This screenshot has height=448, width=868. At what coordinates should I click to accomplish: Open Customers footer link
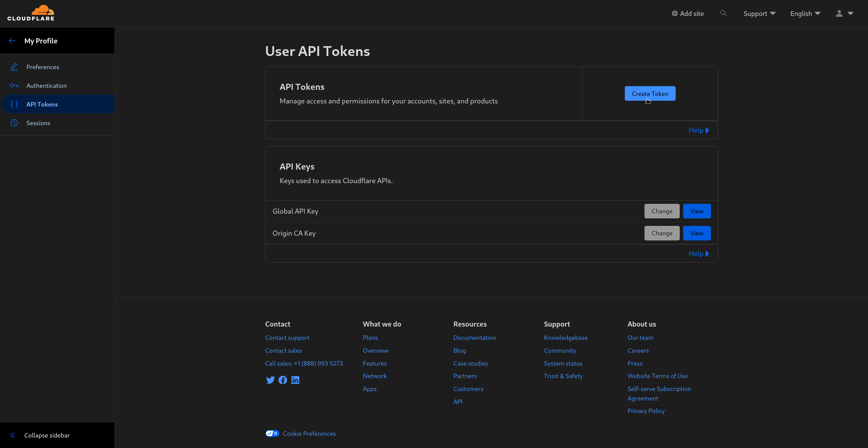[468, 389]
